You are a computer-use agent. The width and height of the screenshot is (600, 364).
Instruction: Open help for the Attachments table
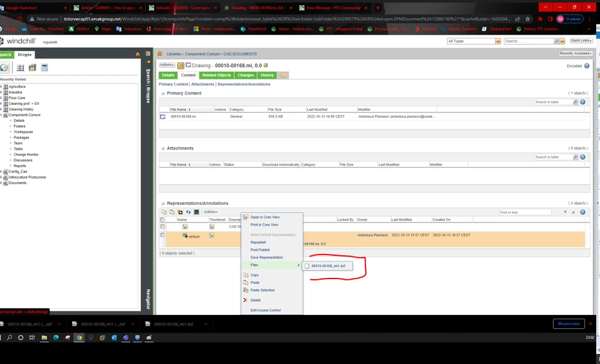point(582,157)
